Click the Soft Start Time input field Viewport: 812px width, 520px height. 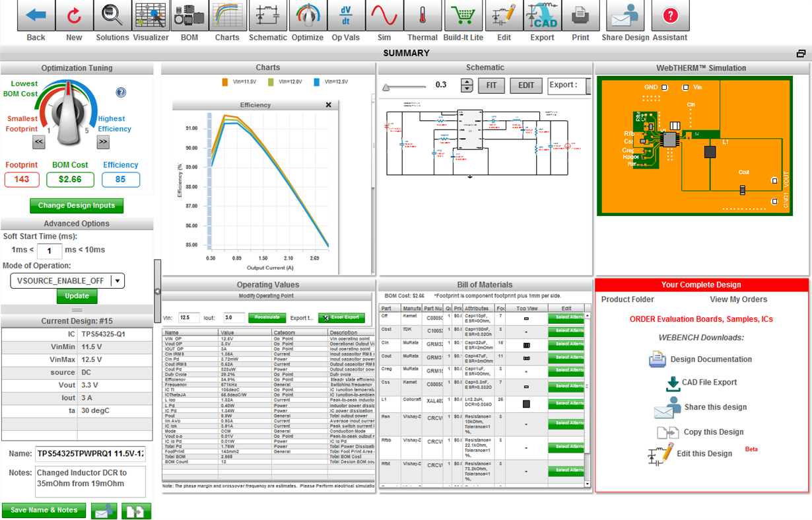click(49, 250)
